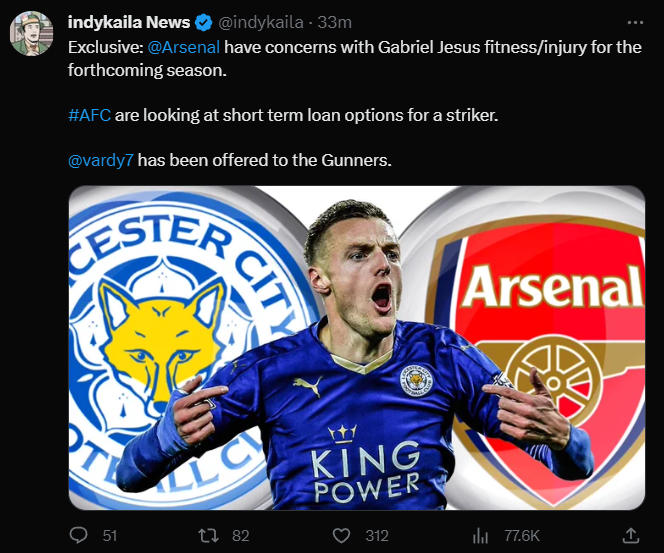This screenshot has width=664, height=553.
Task: Click the 77.6K views count
Action: [520, 535]
